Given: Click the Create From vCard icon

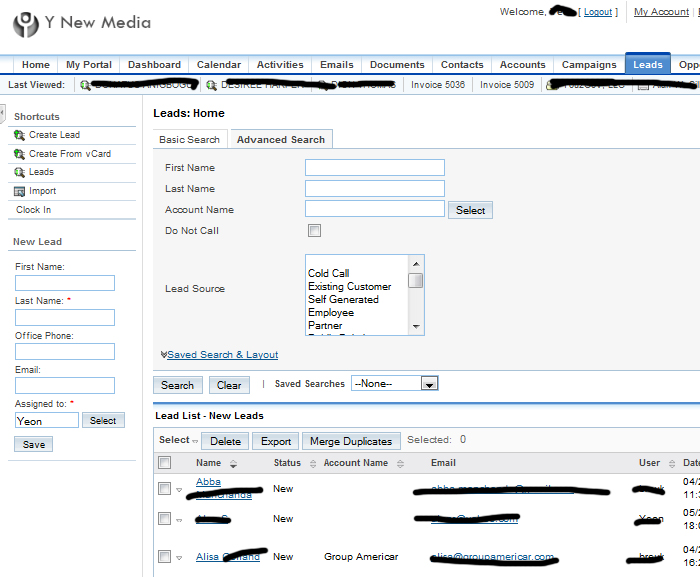Looking at the screenshot, I should (20, 154).
